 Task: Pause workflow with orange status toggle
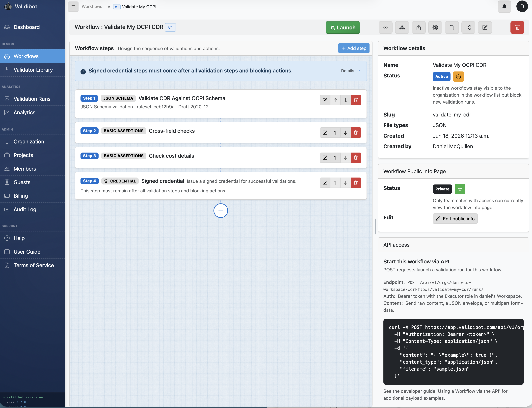(458, 77)
